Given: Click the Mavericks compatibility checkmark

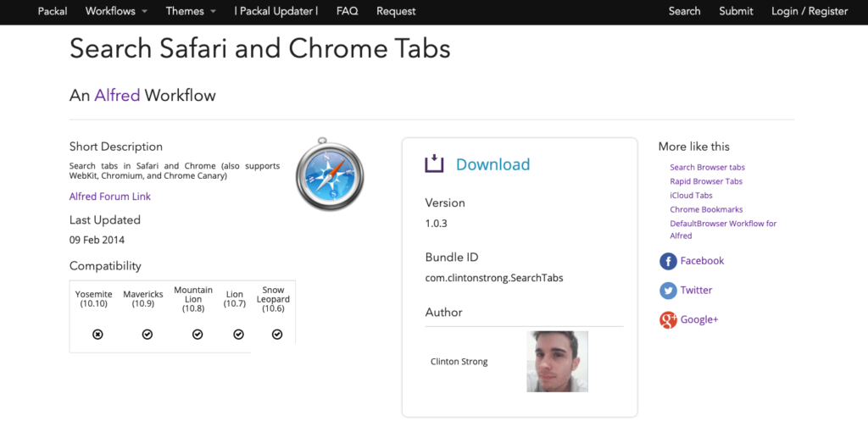Looking at the screenshot, I should pyautogui.click(x=147, y=335).
